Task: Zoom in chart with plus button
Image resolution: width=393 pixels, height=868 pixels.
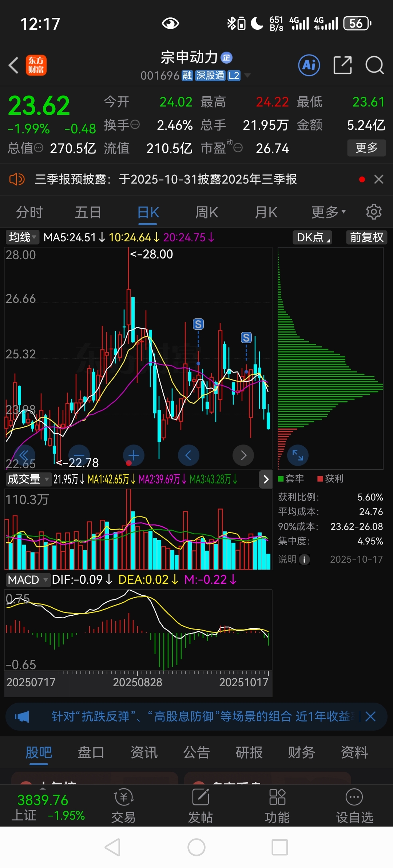Action: click(134, 455)
